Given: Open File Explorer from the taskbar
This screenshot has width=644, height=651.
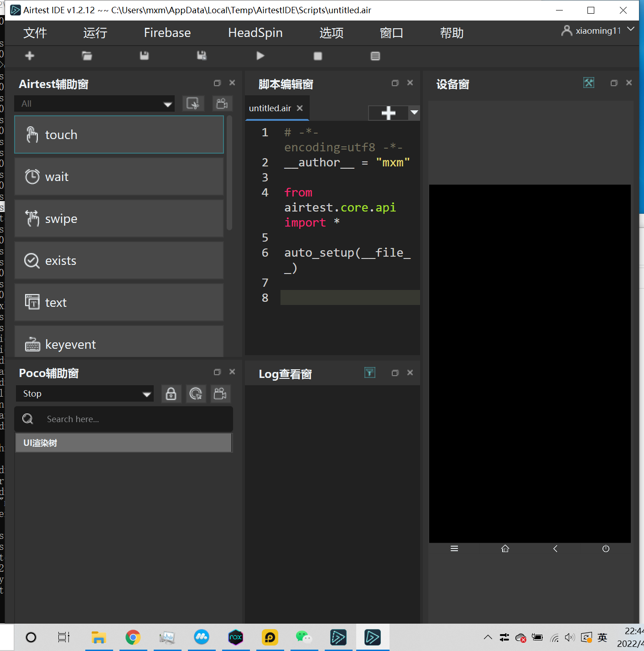Looking at the screenshot, I should pos(99,637).
